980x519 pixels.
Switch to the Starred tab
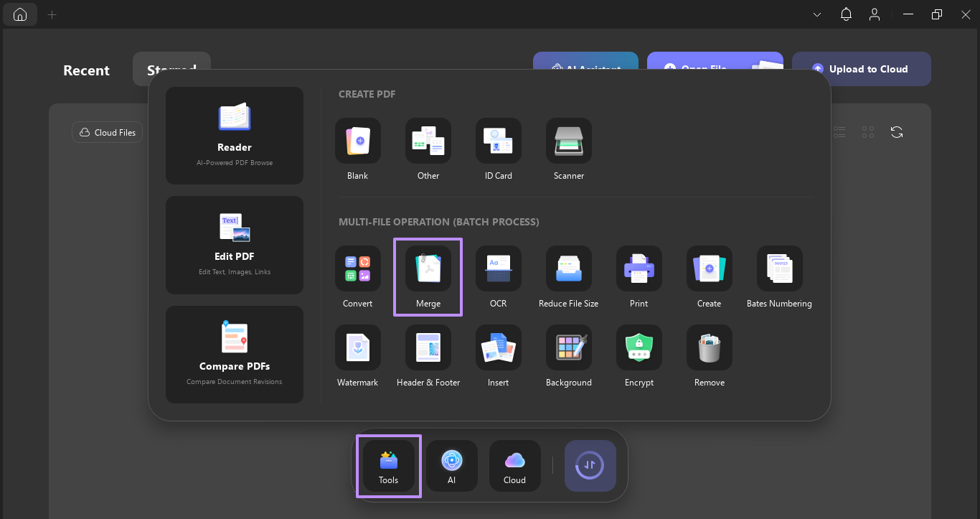point(171,68)
